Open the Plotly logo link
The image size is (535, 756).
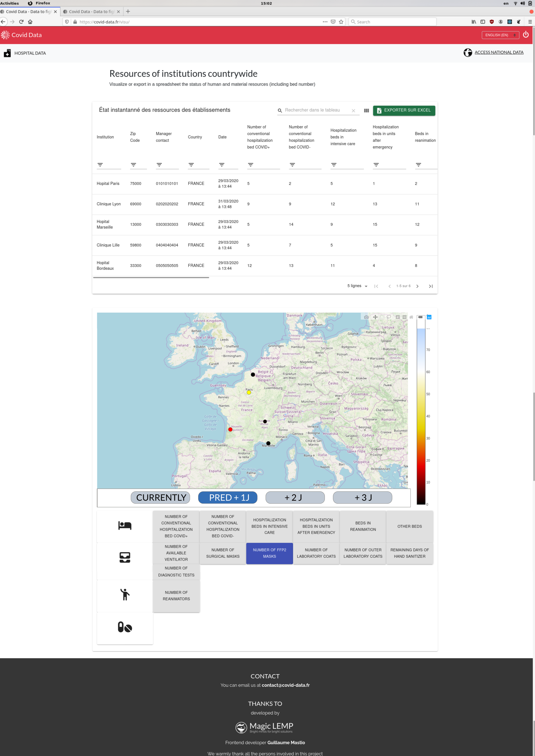tap(429, 317)
